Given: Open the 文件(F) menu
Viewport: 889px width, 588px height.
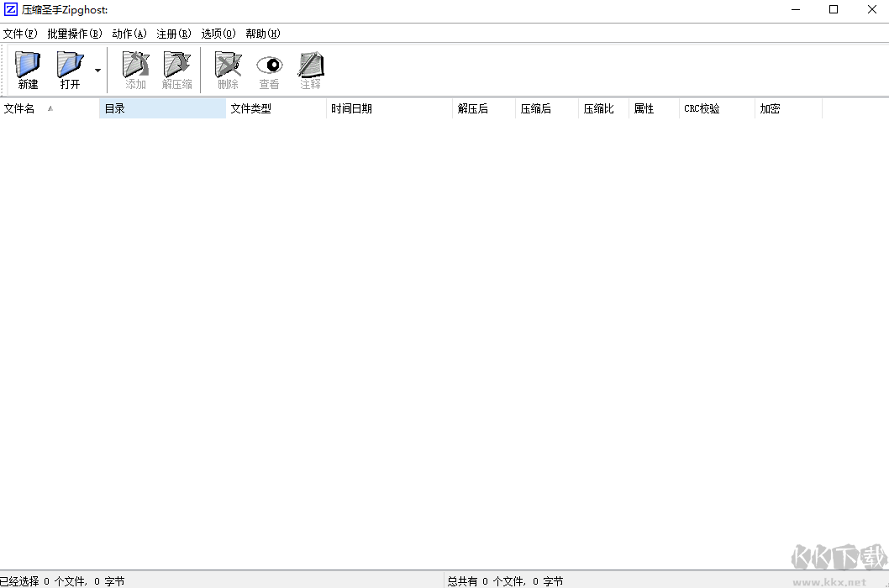Looking at the screenshot, I should click(21, 34).
